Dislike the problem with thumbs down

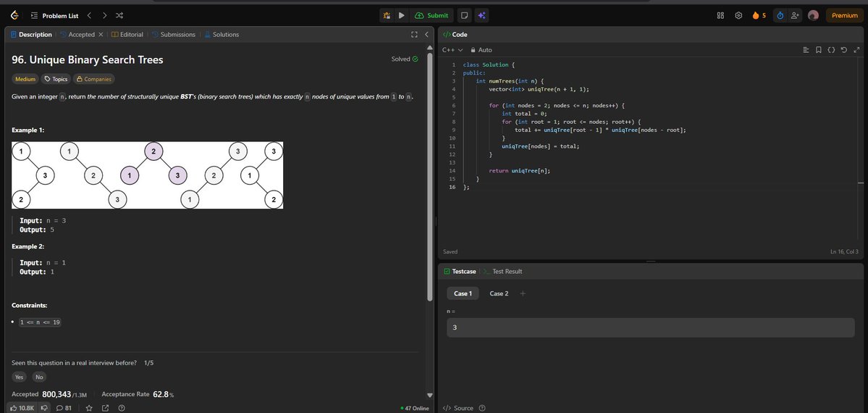(x=44, y=408)
